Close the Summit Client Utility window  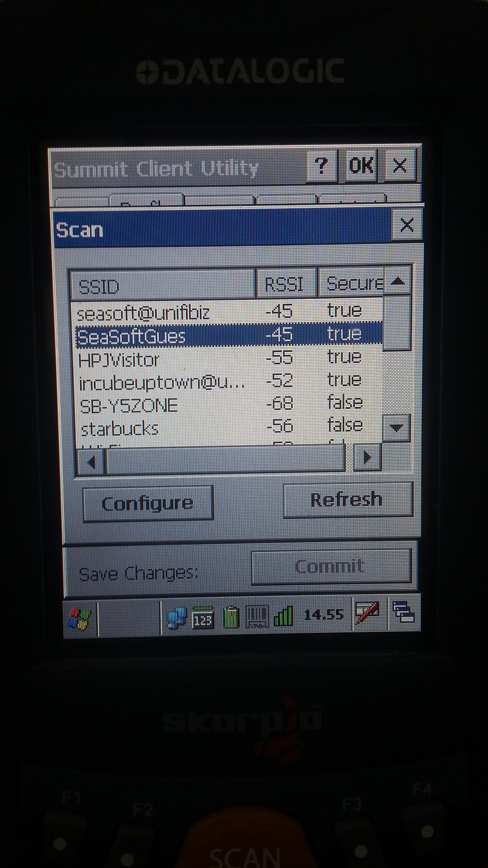click(399, 165)
